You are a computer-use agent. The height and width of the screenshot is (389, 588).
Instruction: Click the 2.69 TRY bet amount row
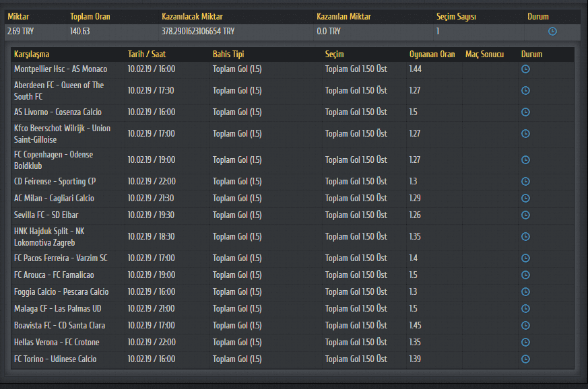(292, 32)
